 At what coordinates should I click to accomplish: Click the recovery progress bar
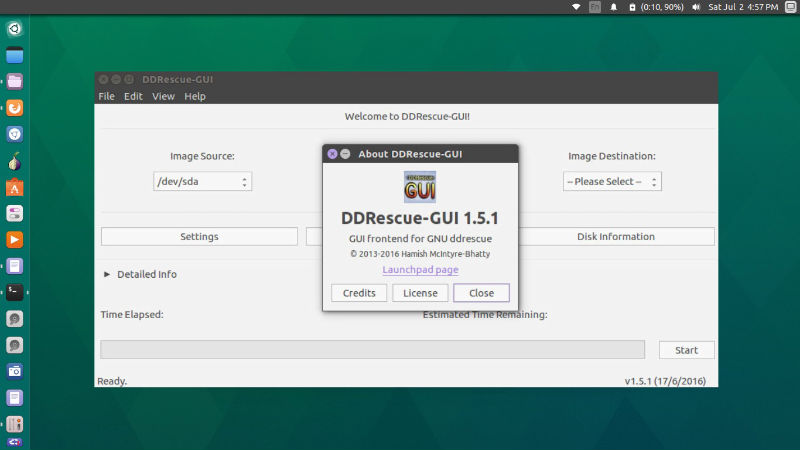(x=372, y=349)
